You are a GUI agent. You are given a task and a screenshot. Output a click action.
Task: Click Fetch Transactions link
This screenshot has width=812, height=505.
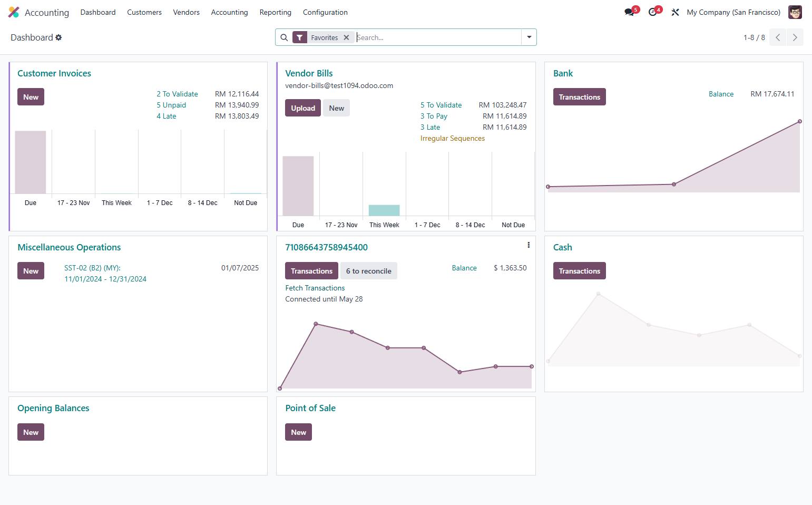[315, 288]
